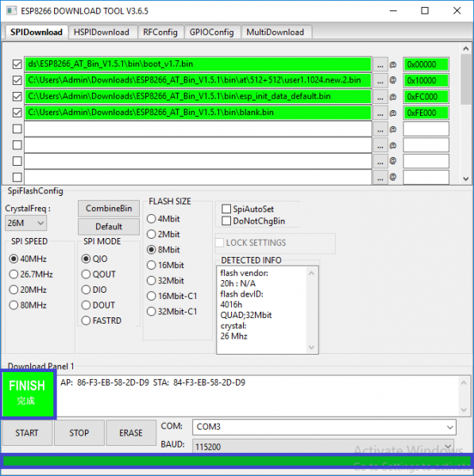Uncheck the esp_init_data_default.bin checkbox

(17, 97)
